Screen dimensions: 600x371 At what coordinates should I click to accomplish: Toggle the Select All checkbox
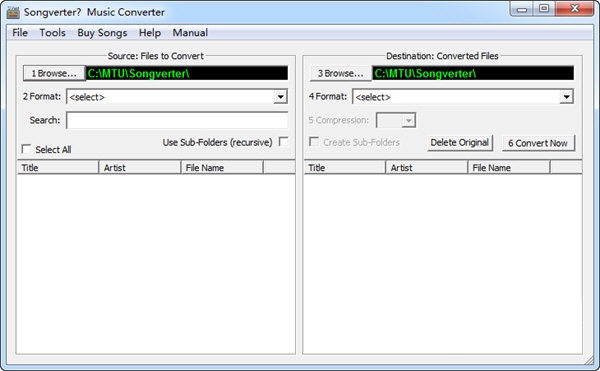[x=26, y=149]
